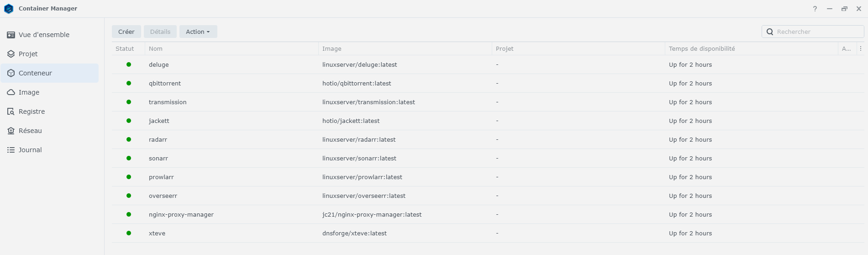Viewport: 868px width, 255px height.
Task: Switch to the Conteneur section
Action: click(35, 73)
